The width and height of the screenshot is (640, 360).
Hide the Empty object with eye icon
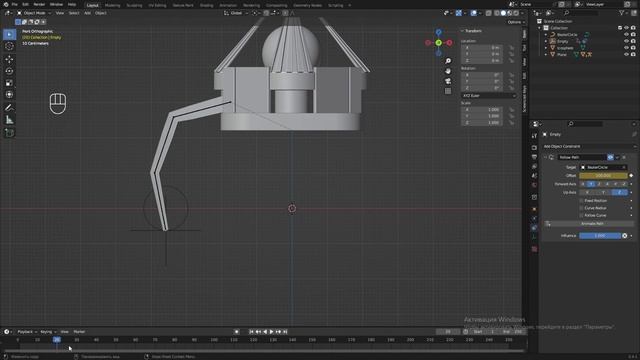(627, 41)
